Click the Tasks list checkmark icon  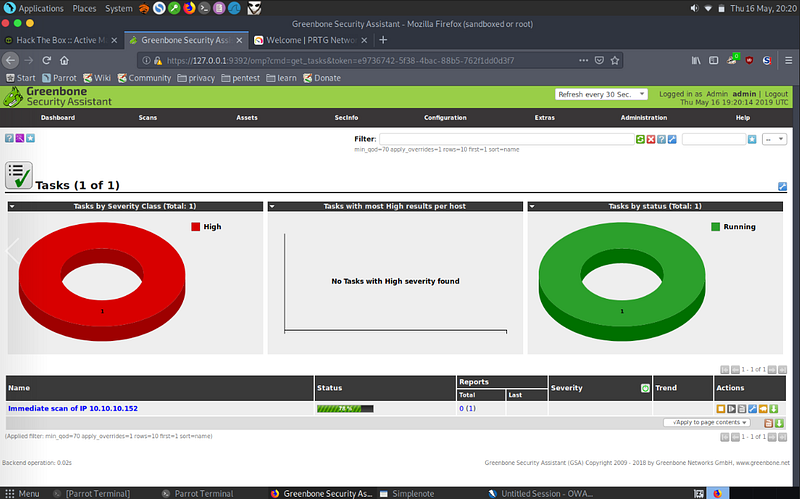(19, 175)
